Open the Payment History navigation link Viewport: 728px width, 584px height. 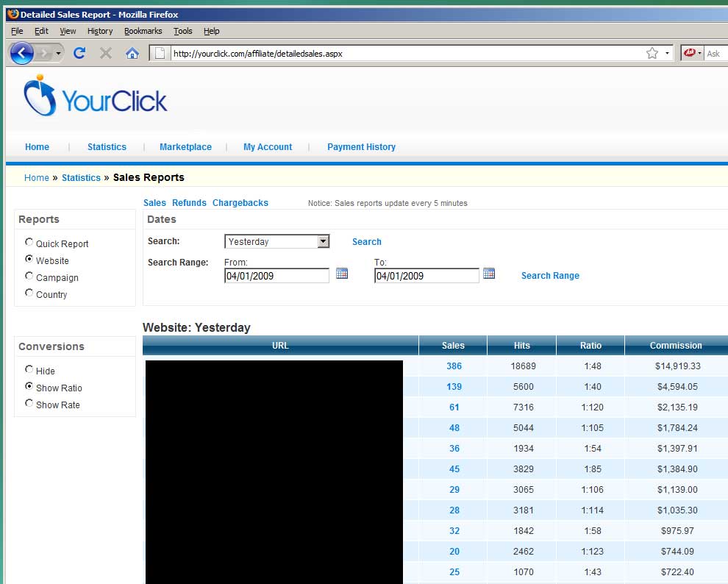click(x=361, y=147)
